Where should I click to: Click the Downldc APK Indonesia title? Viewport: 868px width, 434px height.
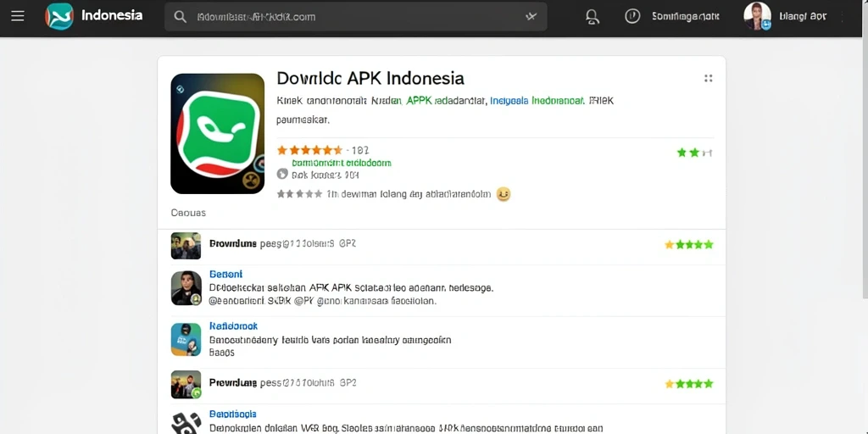[x=370, y=78]
